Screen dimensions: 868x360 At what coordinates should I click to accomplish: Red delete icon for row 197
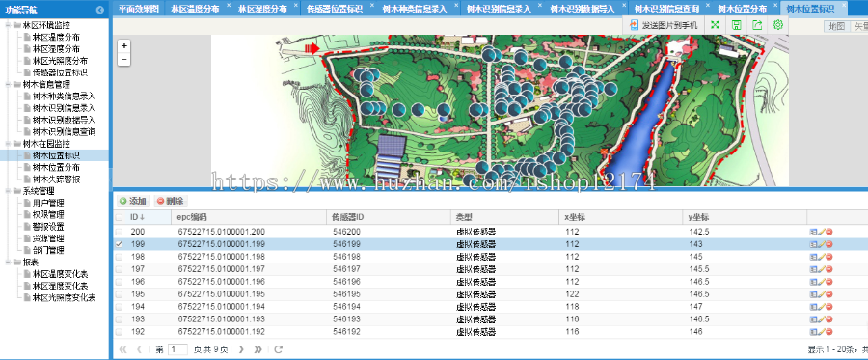click(x=829, y=269)
